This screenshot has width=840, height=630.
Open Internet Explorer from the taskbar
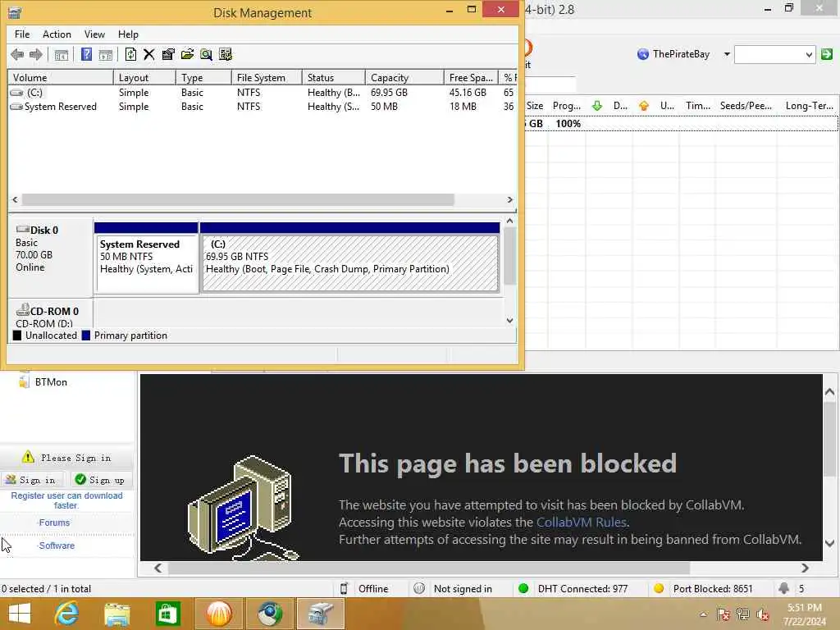[66, 614]
